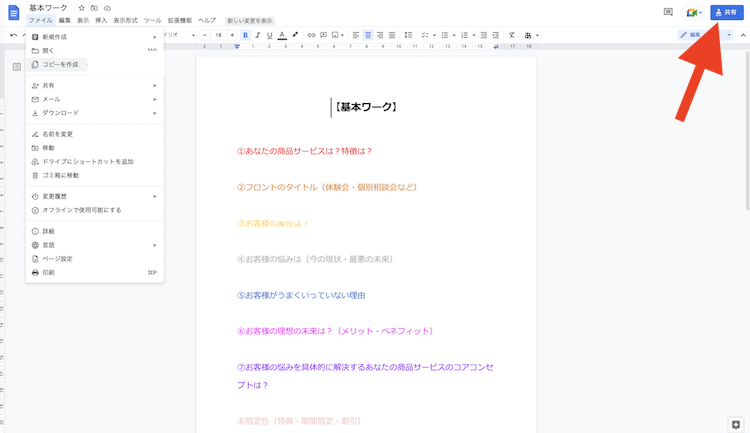The image size is (750, 433).
Task: Click the clear formatting icon
Action: pyautogui.click(x=512, y=35)
